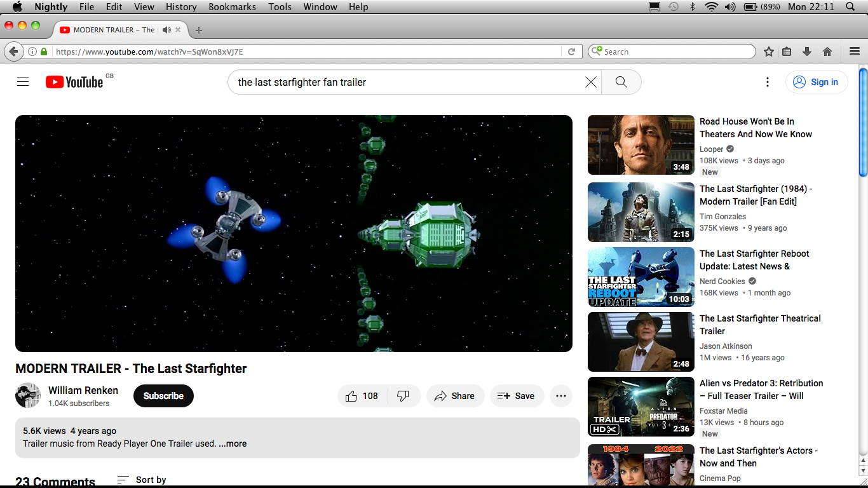
Task: Open the Nightly hamburger menu
Action: click(855, 51)
